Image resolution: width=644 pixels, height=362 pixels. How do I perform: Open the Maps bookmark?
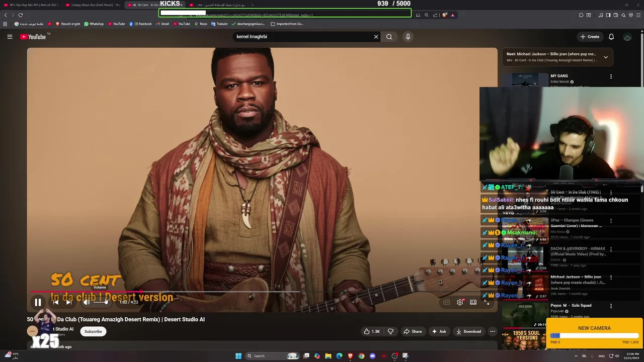pyautogui.click(x=201, y=24)
